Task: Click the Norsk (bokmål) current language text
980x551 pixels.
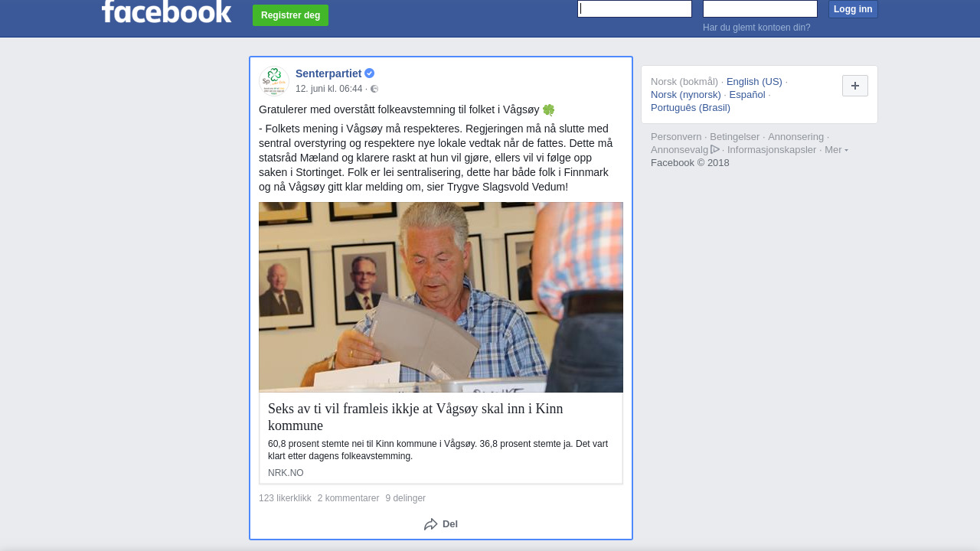Action: 684,82
